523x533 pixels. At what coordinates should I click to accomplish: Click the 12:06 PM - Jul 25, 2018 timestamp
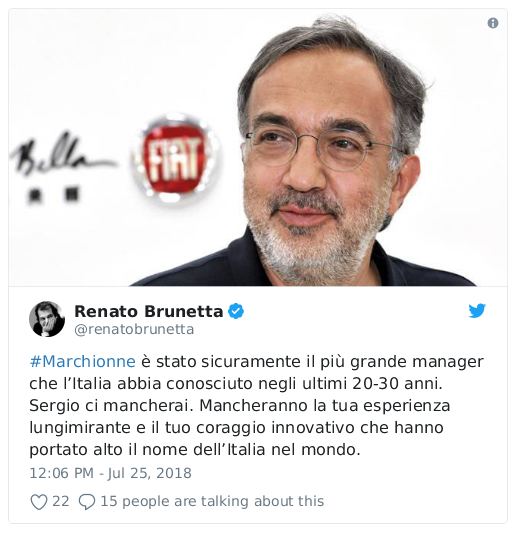point(110,473)
